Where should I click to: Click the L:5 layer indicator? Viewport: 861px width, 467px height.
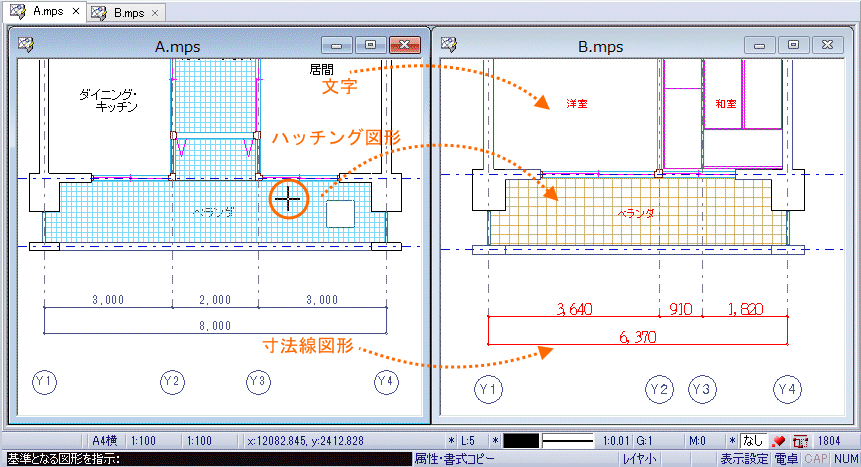pyautogui.click(x=467, y=441)
